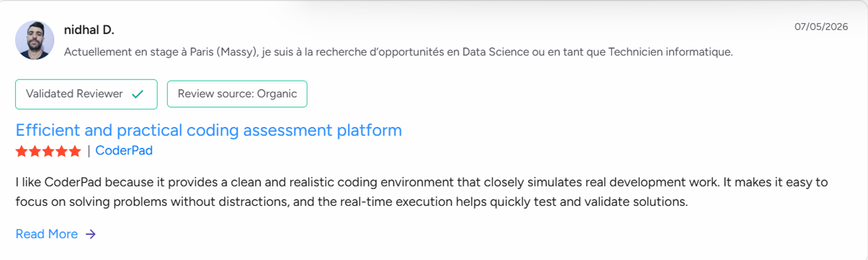Click the French reviewer bio line
Image resolution: width=868 pixels, height=260 pixels.
(398, 52)
